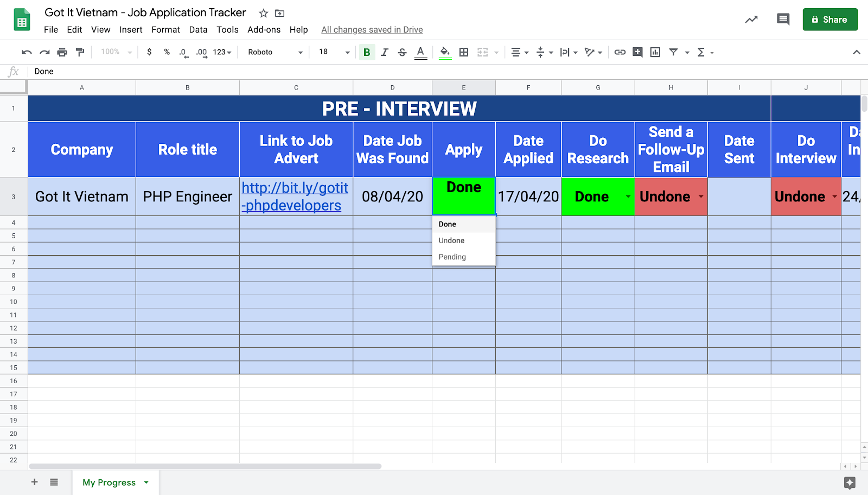The width and height of the screenshot is (868, 495).
Task: Open the Explore panel
Action: pos(850,483)
